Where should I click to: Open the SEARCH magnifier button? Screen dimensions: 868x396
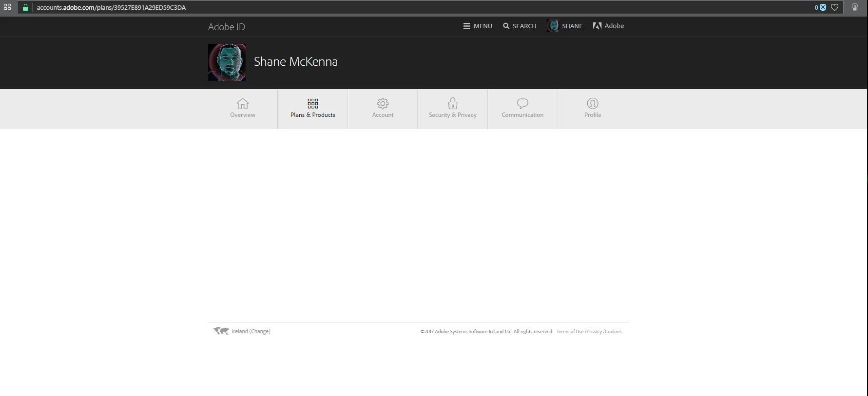point(520,26)
